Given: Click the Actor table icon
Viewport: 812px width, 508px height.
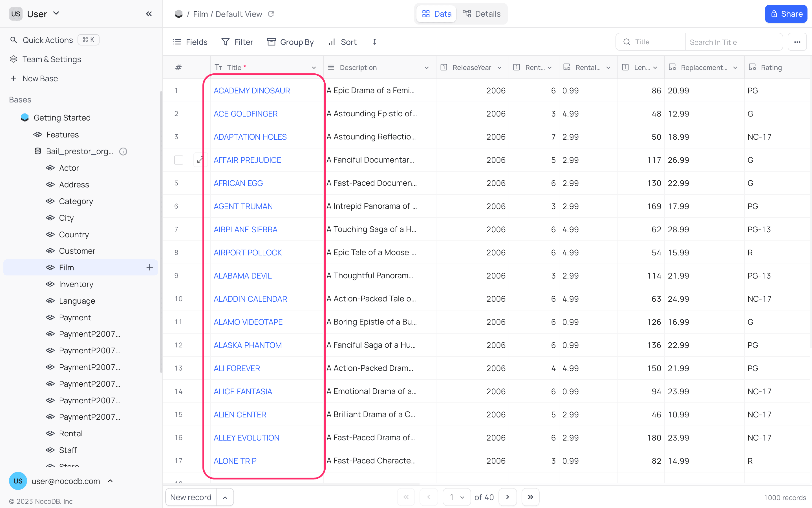Looking at the screenshot, I should pos(50,168).
